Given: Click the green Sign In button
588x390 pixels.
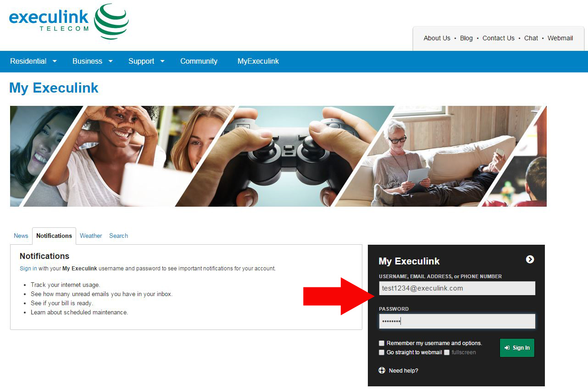Looking at the screenshot, I should point(517,348).
